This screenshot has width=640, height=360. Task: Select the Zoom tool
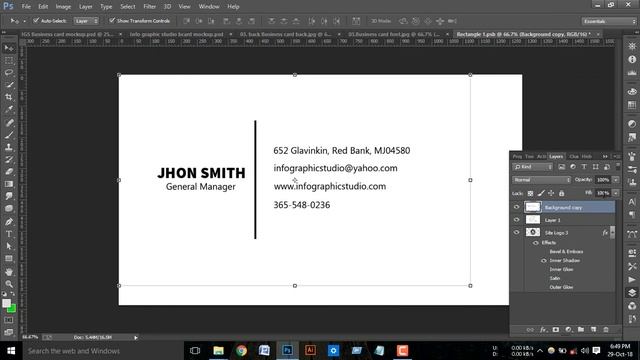9,284
